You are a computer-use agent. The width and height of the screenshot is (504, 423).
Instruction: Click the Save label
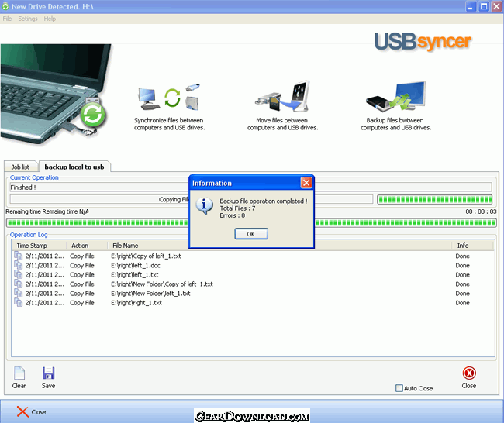tap(49, 386)
